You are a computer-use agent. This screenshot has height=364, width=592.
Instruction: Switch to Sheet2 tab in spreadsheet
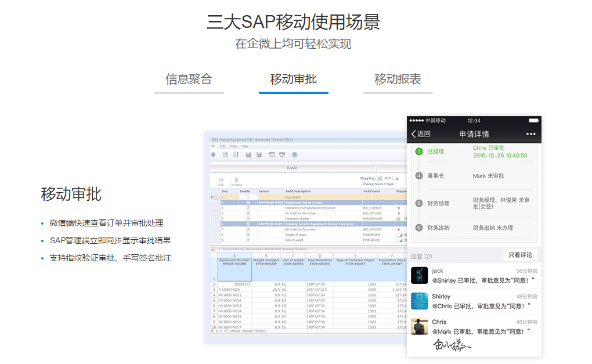coord(248,331)
